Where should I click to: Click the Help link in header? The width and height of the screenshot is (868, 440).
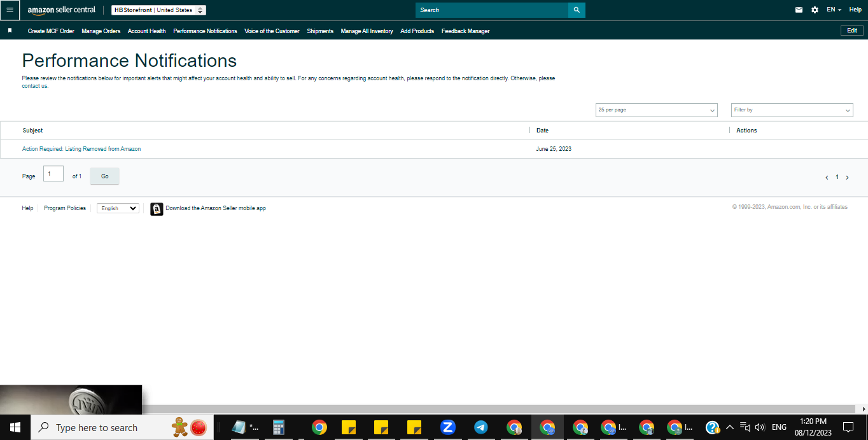point(855,10)
